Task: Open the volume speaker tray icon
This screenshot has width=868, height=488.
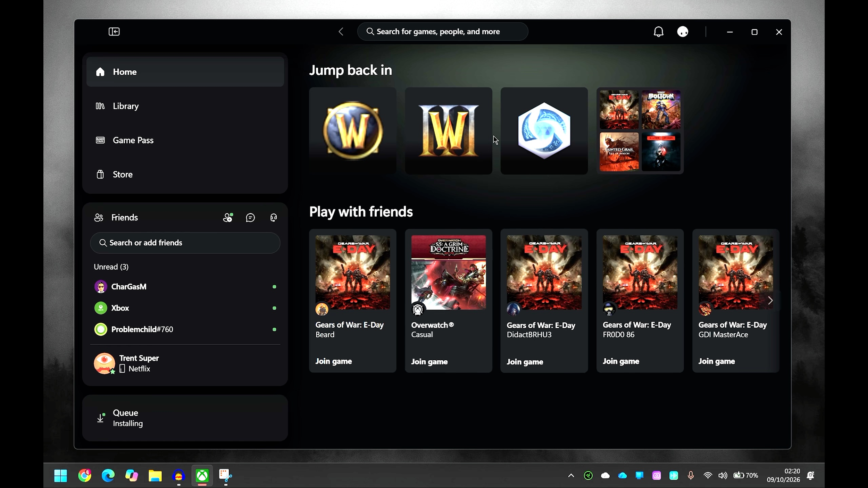Action: pyautogui.click(x=723, y=476)
